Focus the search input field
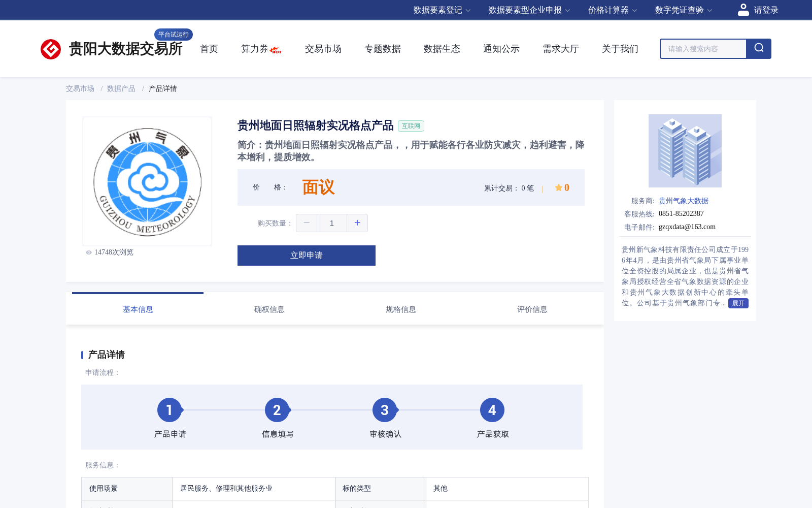The image size is (812, 508). point(703,49)
